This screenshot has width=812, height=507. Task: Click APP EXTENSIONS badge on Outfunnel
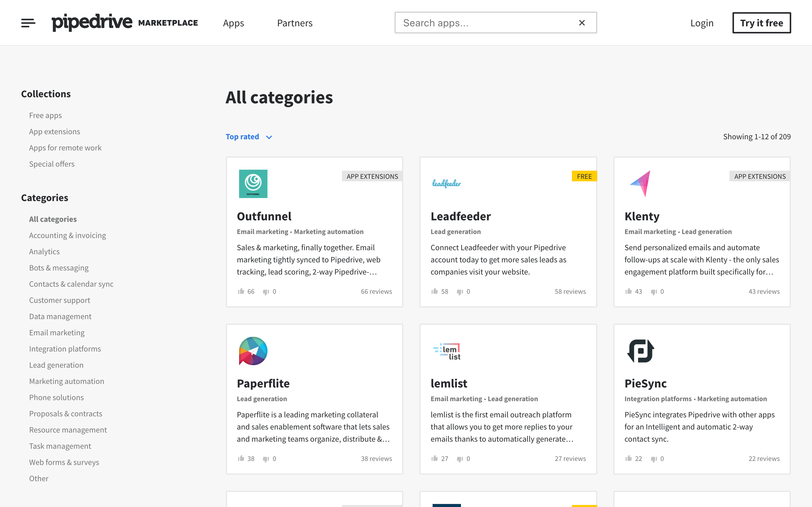tap(372, 176)
